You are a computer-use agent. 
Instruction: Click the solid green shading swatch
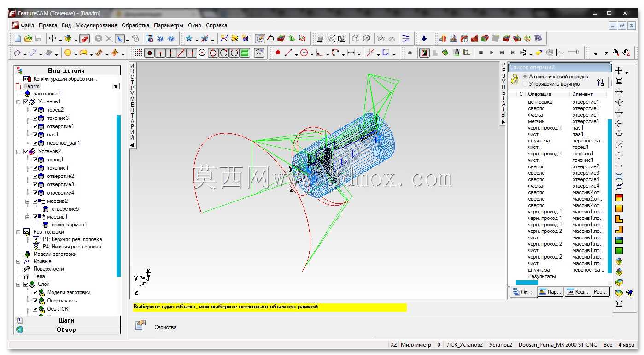pos(619,251)
